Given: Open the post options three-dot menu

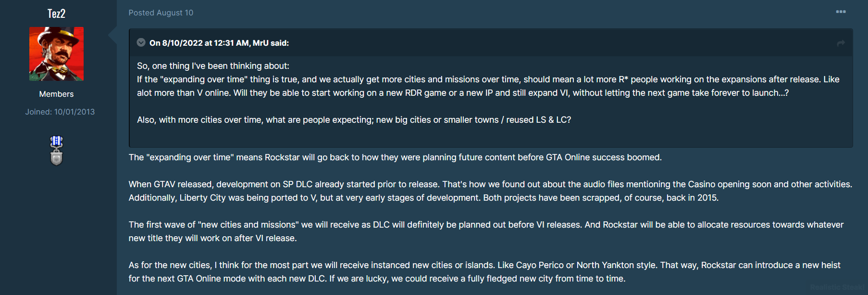Looking at the screenshot, I should click(x=841, y=12).
